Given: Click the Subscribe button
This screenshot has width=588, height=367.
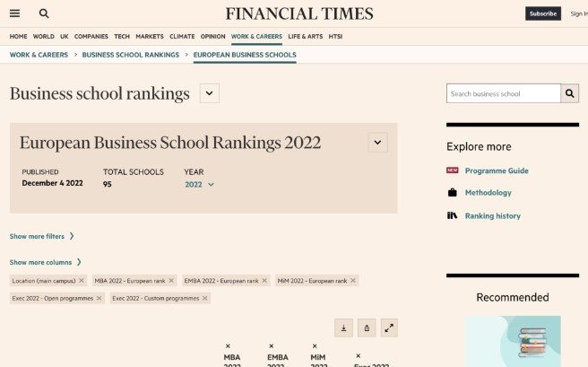Looking at the screenshot, I should tap(542, 13).
